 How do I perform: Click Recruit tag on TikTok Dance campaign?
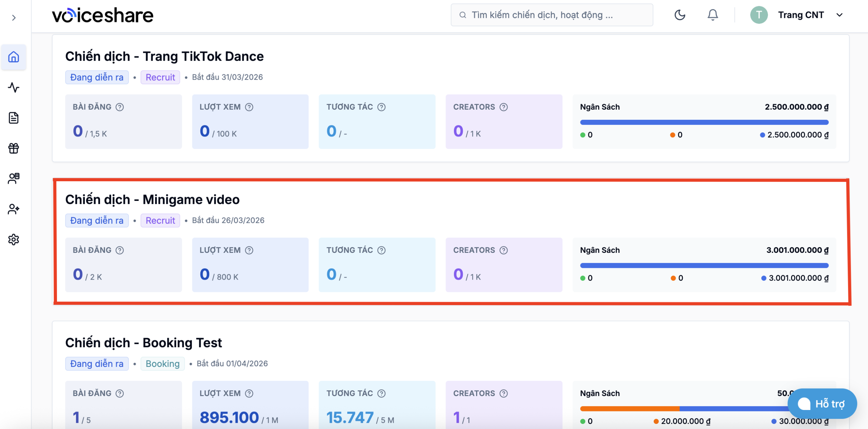click(x=160, y=77)
